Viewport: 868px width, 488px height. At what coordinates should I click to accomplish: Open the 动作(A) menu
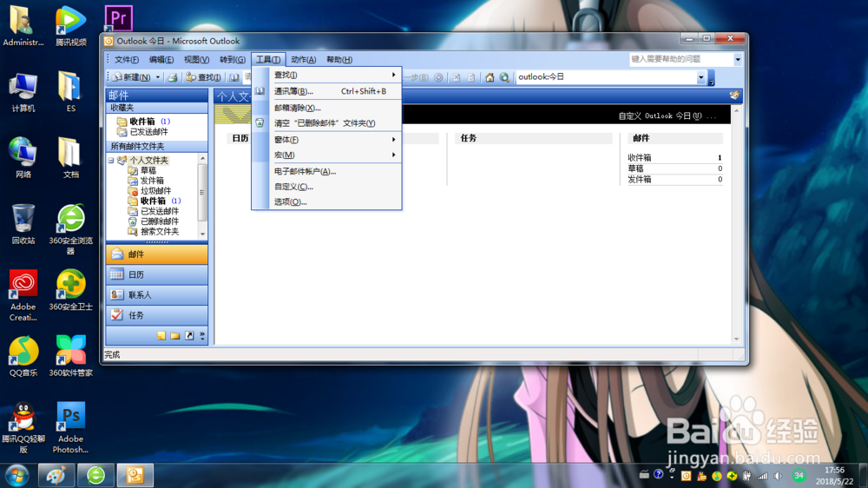[303, 59]
